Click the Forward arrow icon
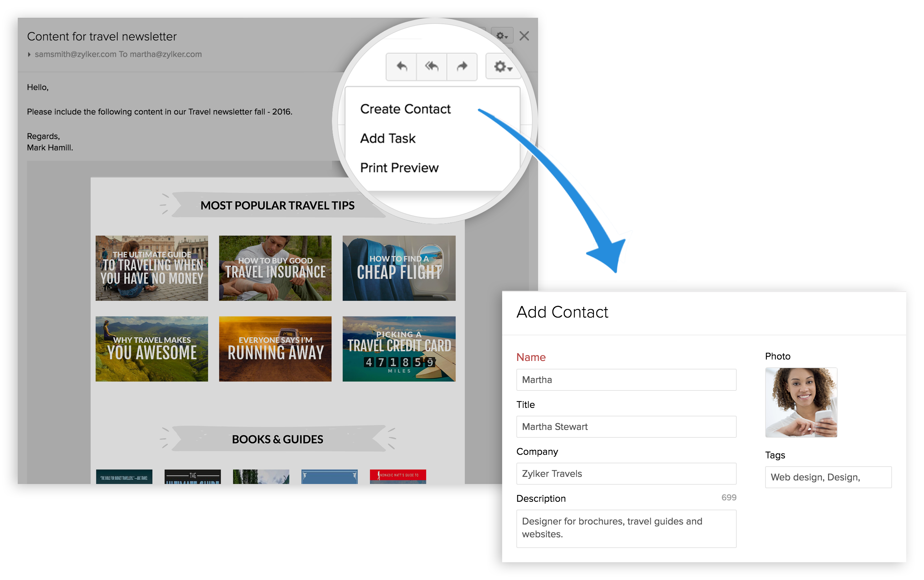Image resolution: width=924 pixels, height=580 pixels. coord(462,67)
